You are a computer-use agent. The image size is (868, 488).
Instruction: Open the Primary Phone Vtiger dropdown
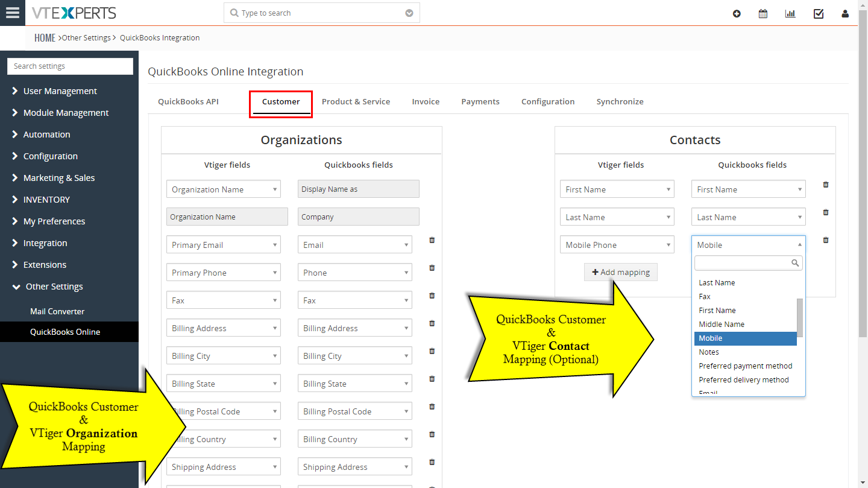pyautogui.click(x=224, y=272)
